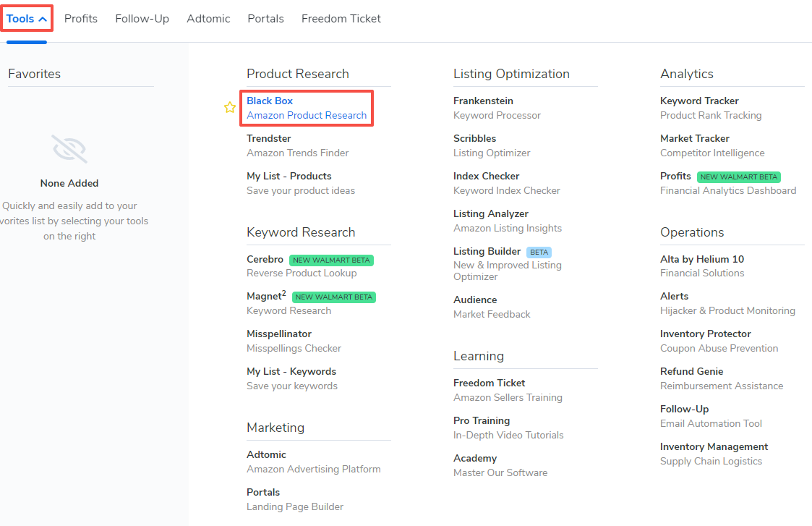Open the Profits tab

tap(81, 19)
